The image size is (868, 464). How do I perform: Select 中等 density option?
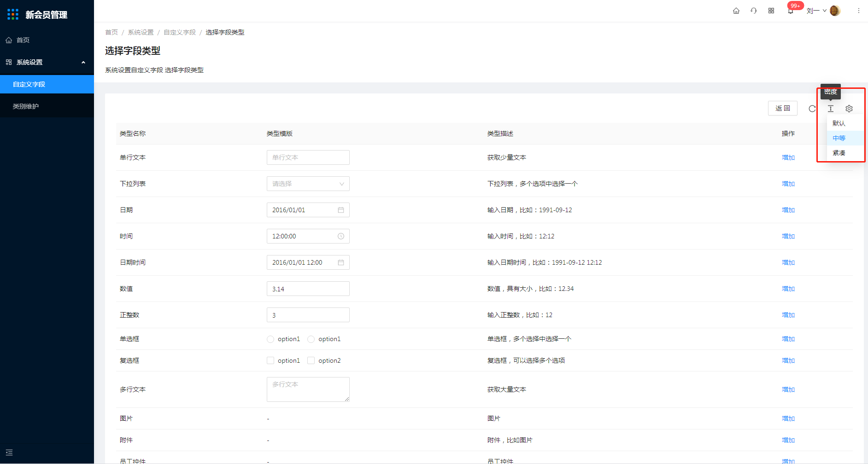[845, 138]
